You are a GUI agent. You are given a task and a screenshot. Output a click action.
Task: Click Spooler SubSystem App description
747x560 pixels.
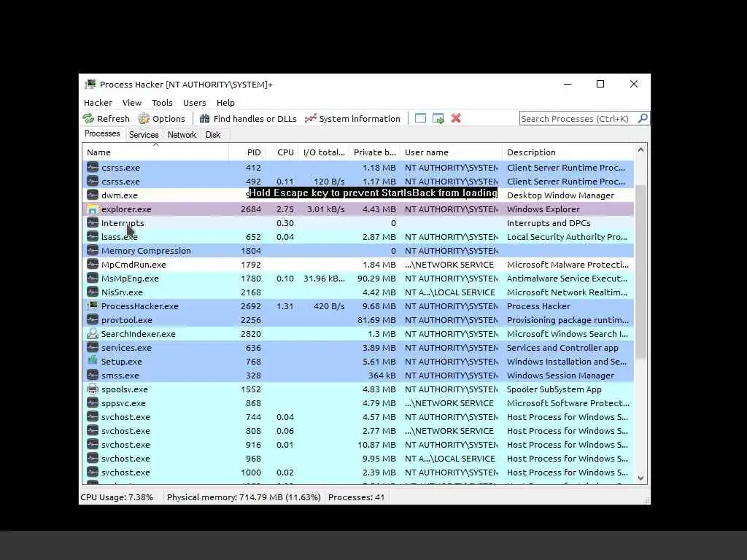[554, 389]
